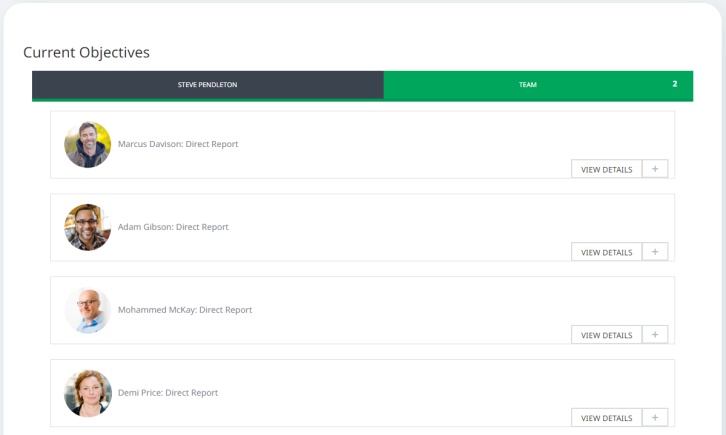Click Adam Gibson's profile photo

point(88,227)
